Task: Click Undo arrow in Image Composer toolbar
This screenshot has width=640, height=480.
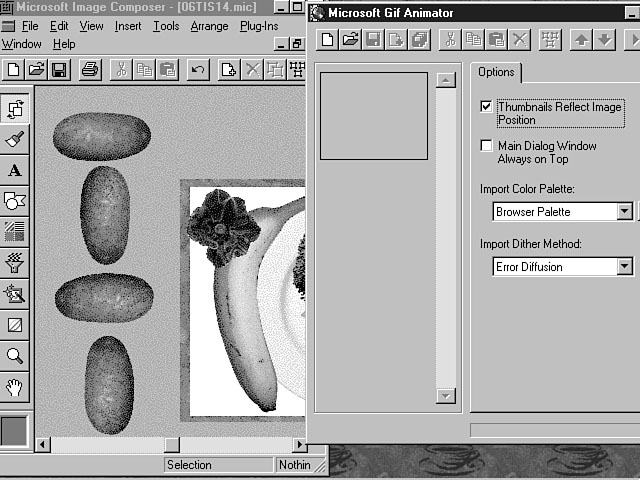Action: [x=198, y=70]
